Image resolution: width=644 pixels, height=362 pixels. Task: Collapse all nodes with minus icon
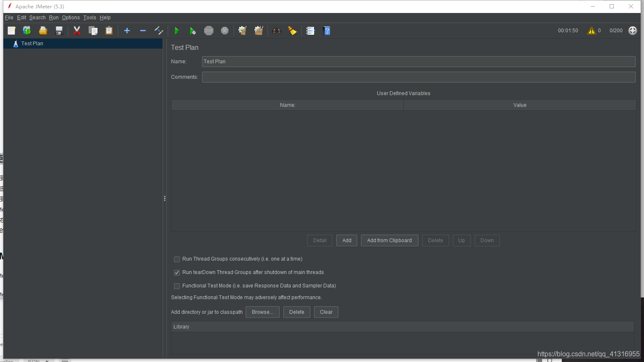click(143, 31)
